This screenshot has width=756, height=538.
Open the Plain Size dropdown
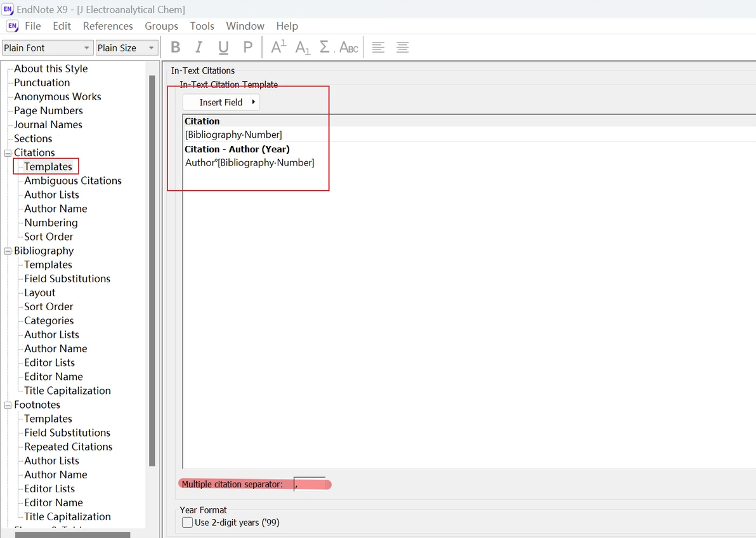[127, 48]
